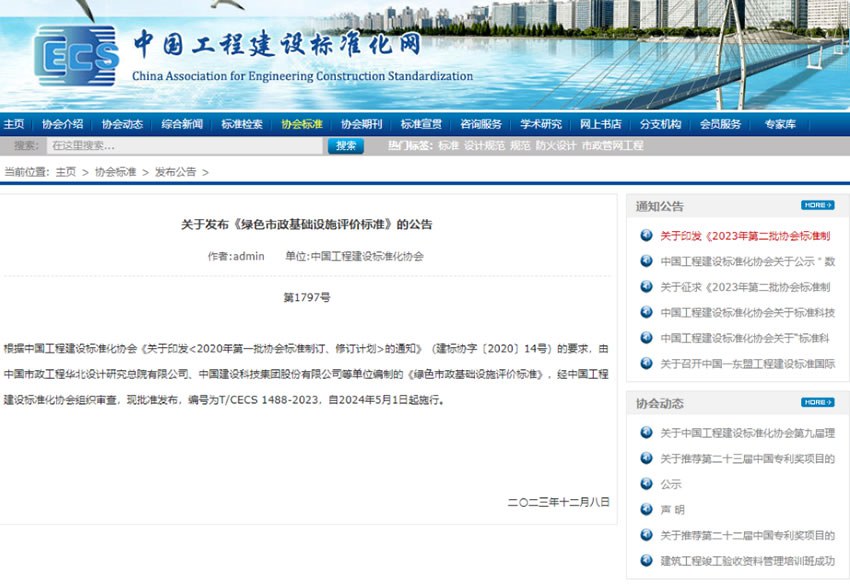Go to 标准检索 in the navigation bar
This screenshot has height=585, width=850.
coord(241,124)
